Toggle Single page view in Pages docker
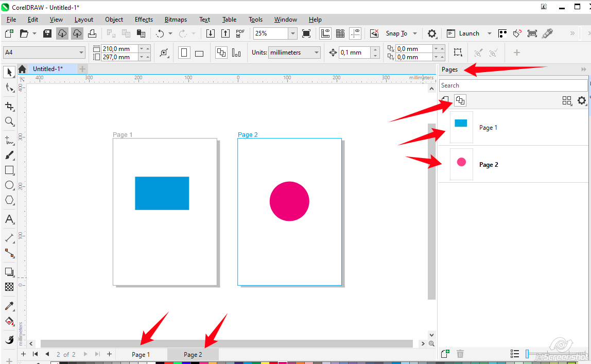 445,100
